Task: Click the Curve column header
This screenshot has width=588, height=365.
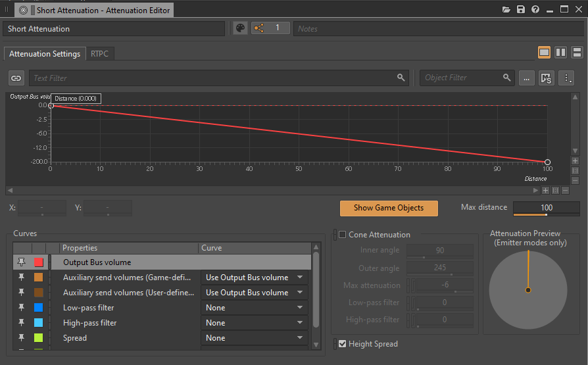Action: pos(255,247)
